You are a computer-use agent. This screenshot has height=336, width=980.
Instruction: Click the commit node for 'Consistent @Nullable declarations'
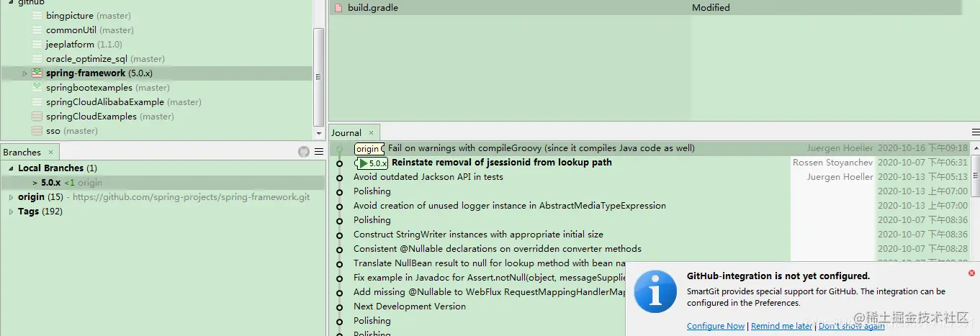(x=340, y=250)
